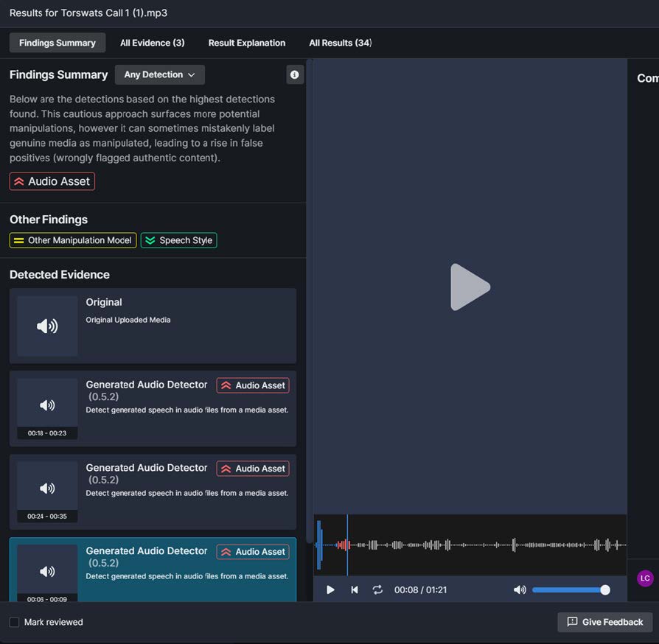Enable the Mark reviewed checkbox
659x644 pixels.
(14, 622)
